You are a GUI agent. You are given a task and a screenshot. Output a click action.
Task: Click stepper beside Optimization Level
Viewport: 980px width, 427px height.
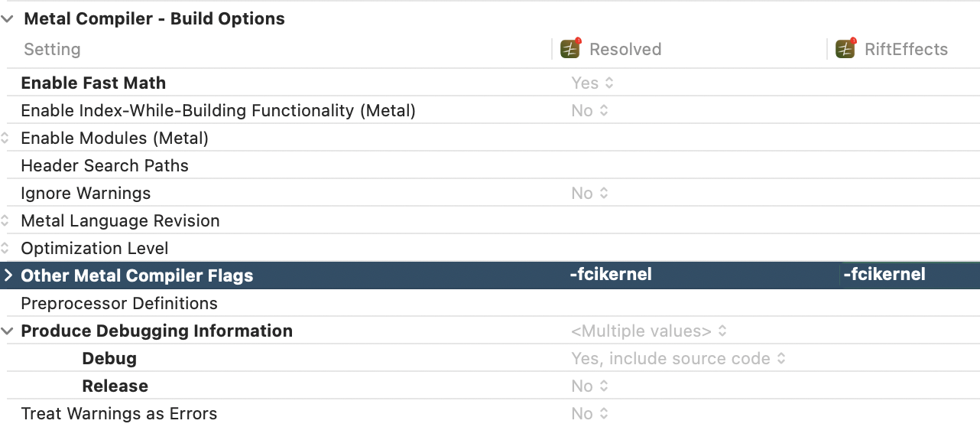[x=5, y=249]
